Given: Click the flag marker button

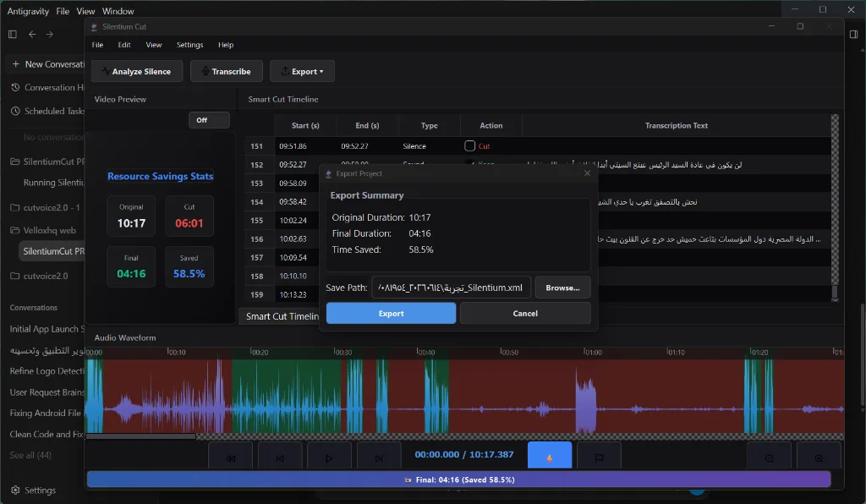Looking at the screenshot, I should click(600, 458).
